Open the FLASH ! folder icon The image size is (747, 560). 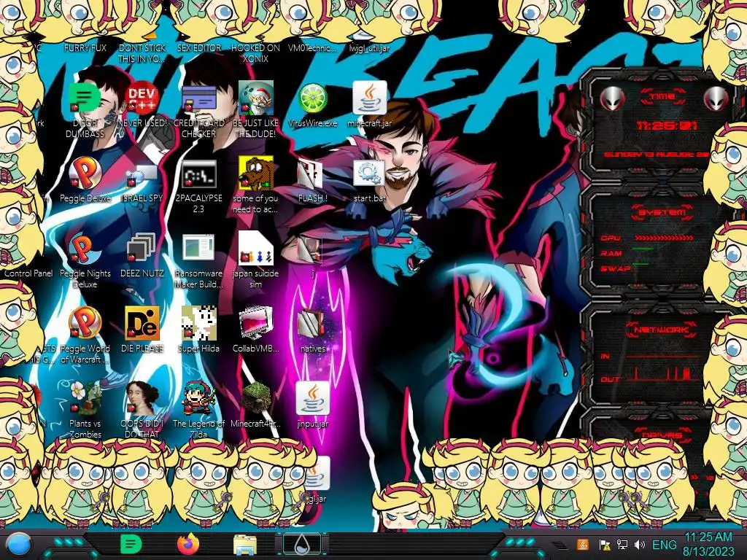(311, 174)
